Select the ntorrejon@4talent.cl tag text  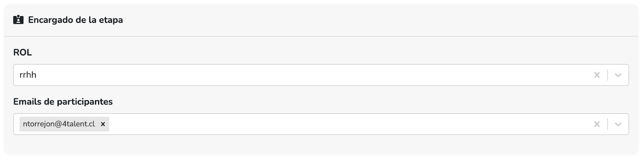(59, 124)
